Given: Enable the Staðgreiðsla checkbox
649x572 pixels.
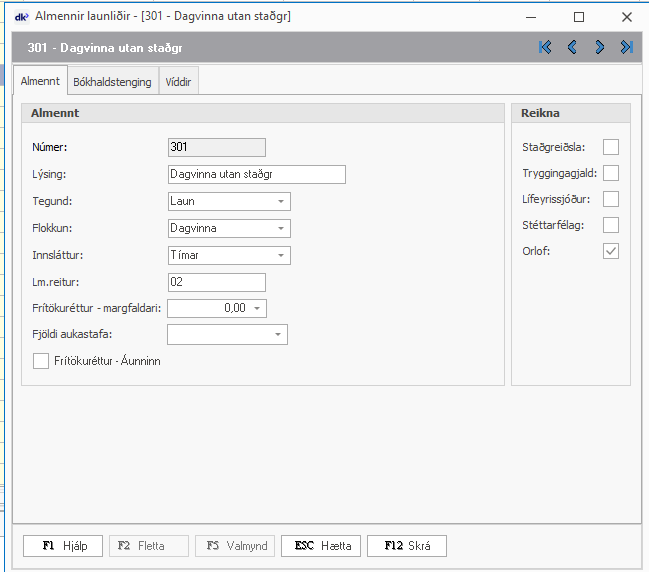Looking at the screenshot, I should pos(610,147).
